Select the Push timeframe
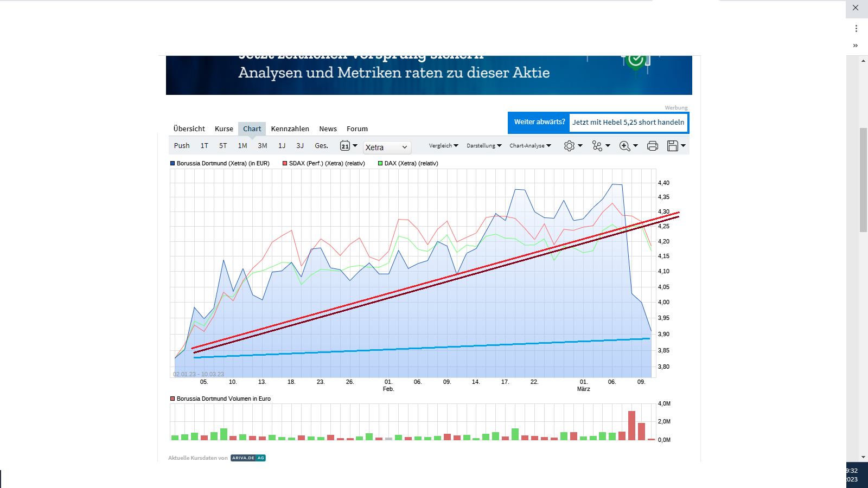868x488 pixels. [x=182, y=146]
